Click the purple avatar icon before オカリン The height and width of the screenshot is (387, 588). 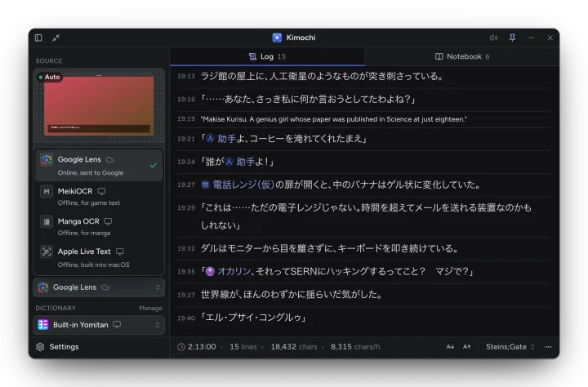211,272
